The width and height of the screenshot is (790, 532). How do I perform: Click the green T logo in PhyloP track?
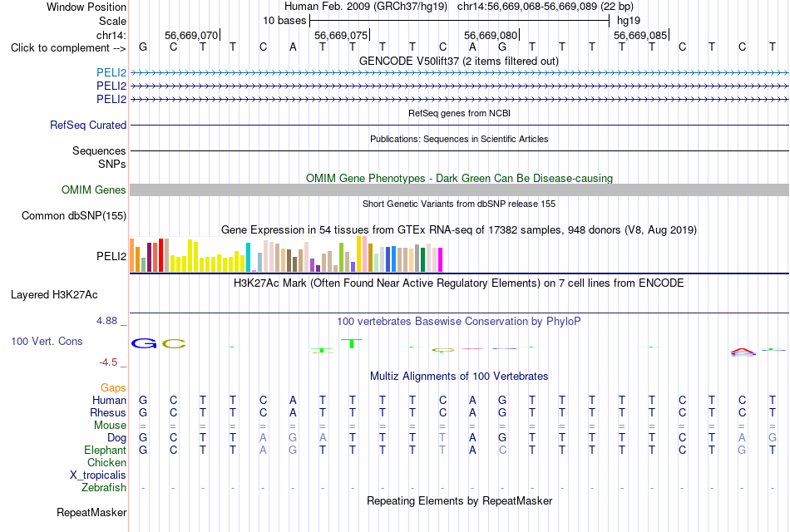coord(352,344)
